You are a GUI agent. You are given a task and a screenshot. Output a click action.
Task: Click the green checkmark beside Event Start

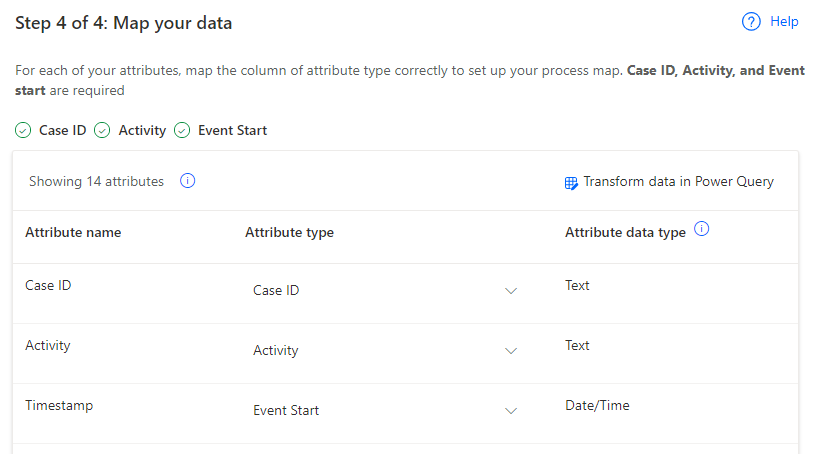182,130
